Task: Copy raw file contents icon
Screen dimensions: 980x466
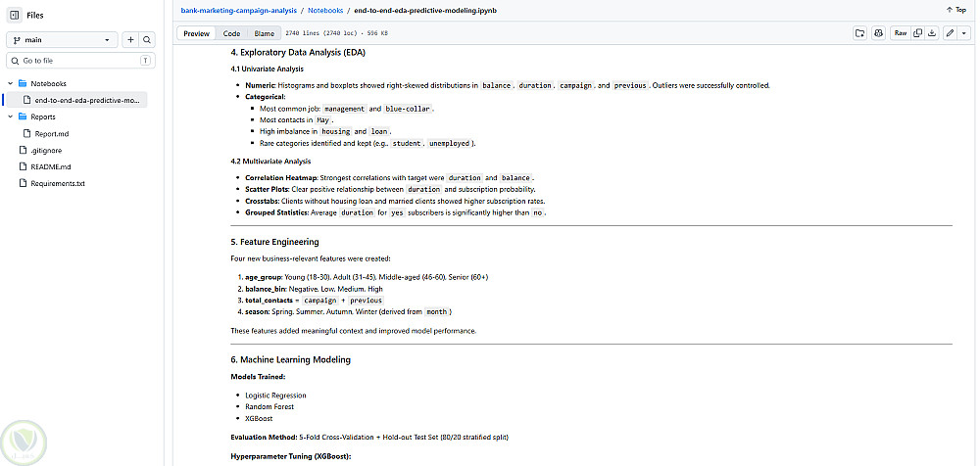Action: pyautogui.click(x=917, y=33)
